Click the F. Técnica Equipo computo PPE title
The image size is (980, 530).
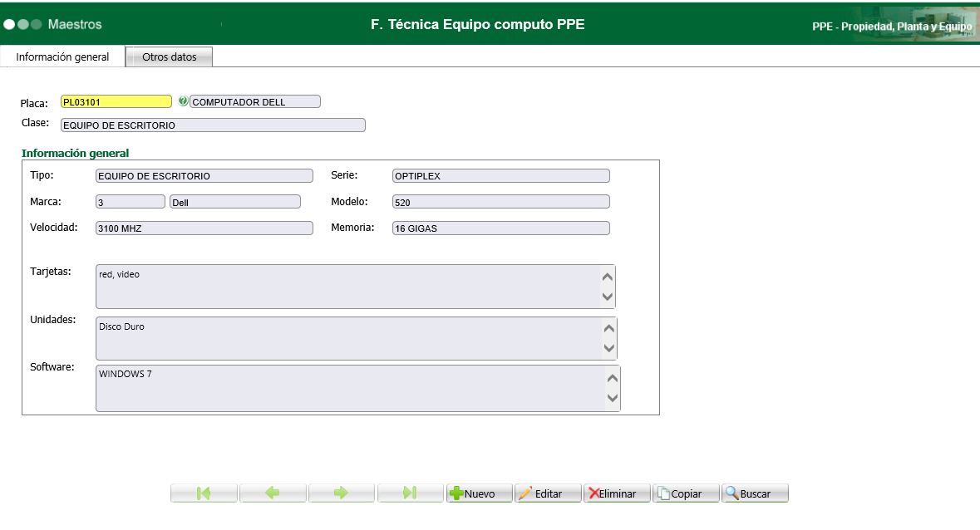point(477,24)
